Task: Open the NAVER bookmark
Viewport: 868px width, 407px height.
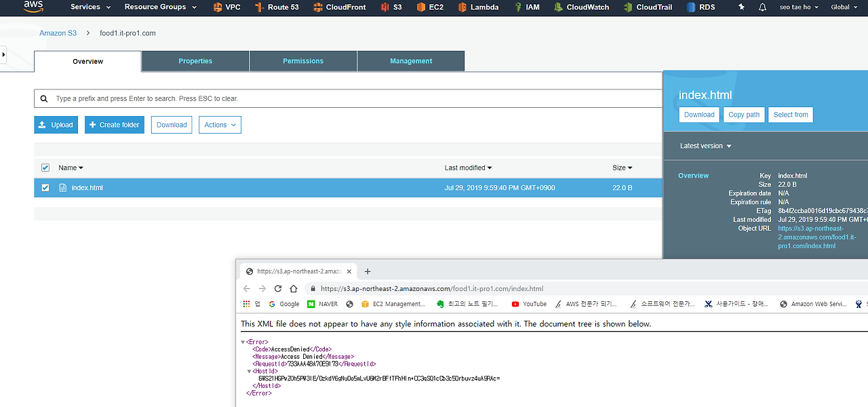Action: [323, 304]
